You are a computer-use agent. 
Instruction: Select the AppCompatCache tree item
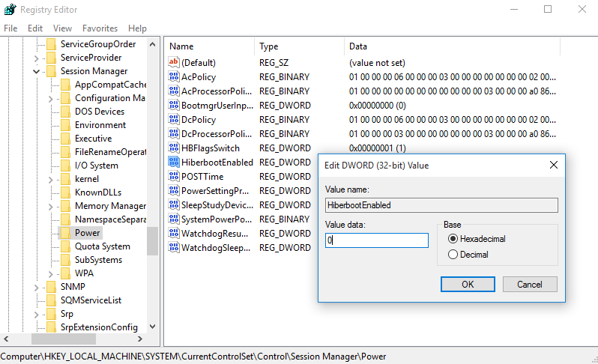click(110, 85)
